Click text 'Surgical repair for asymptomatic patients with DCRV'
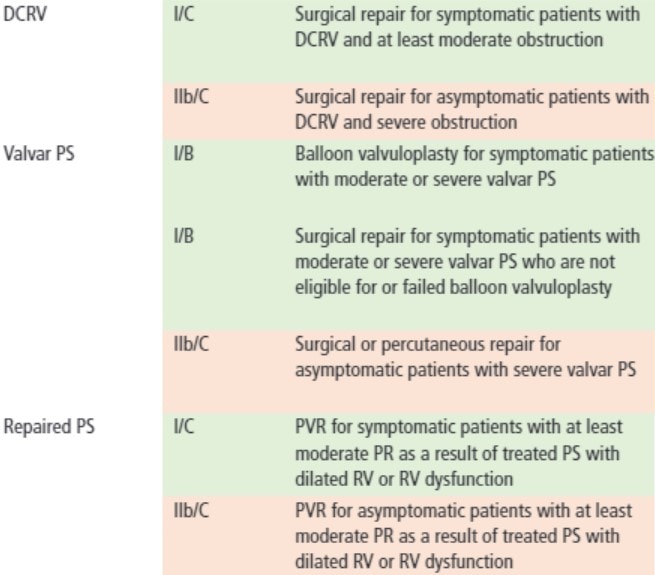Viewport: 655px width, 575px height. pos(472,109)
